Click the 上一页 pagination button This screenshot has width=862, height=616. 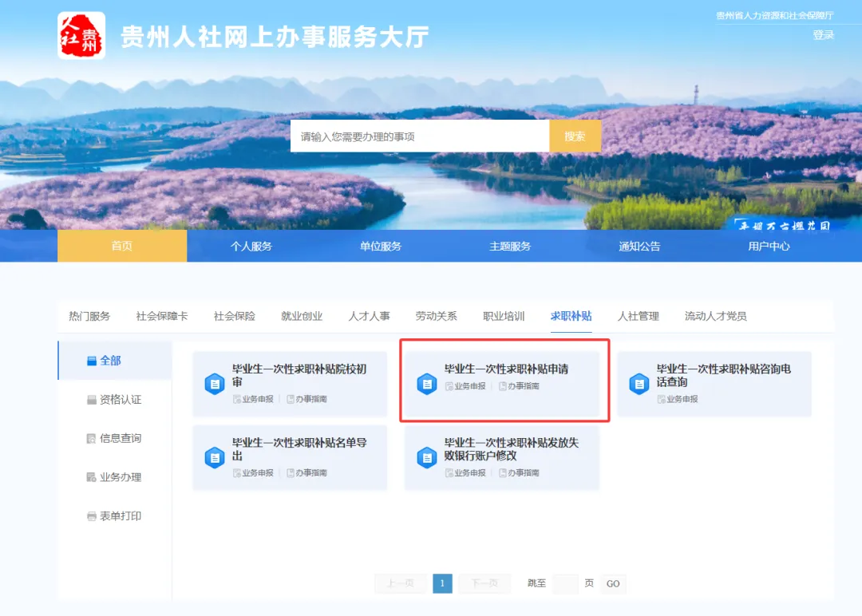pyautogui.click(x=400, y=583)
